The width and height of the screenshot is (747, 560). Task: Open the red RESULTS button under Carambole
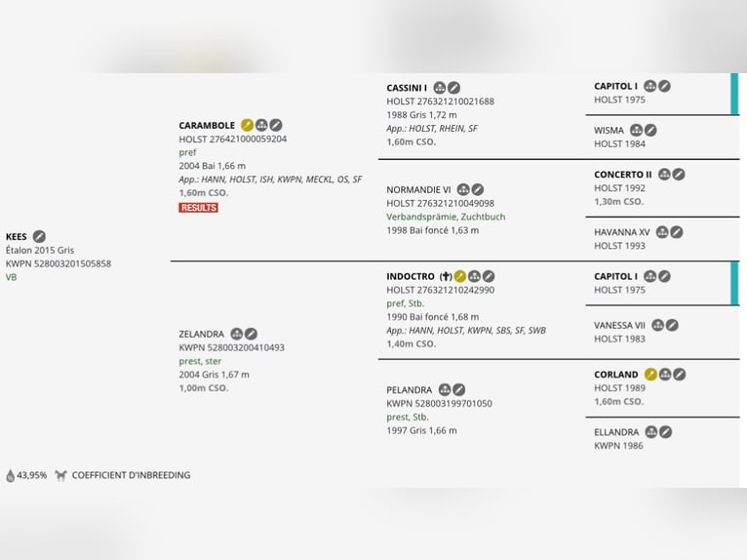tap(199, 208)
